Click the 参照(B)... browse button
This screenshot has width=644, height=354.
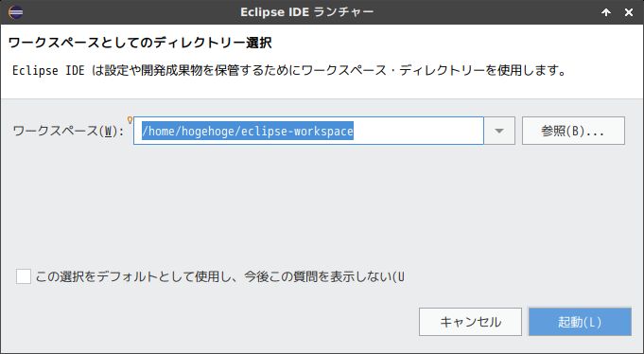(x=573, y=131)
